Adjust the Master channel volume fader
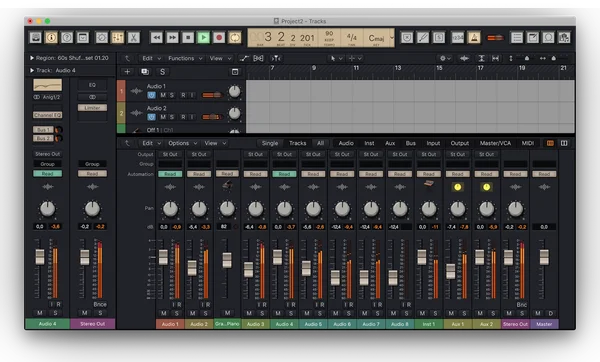The width and height of the screenshot is (600, 362). click(x=544, y=257)
